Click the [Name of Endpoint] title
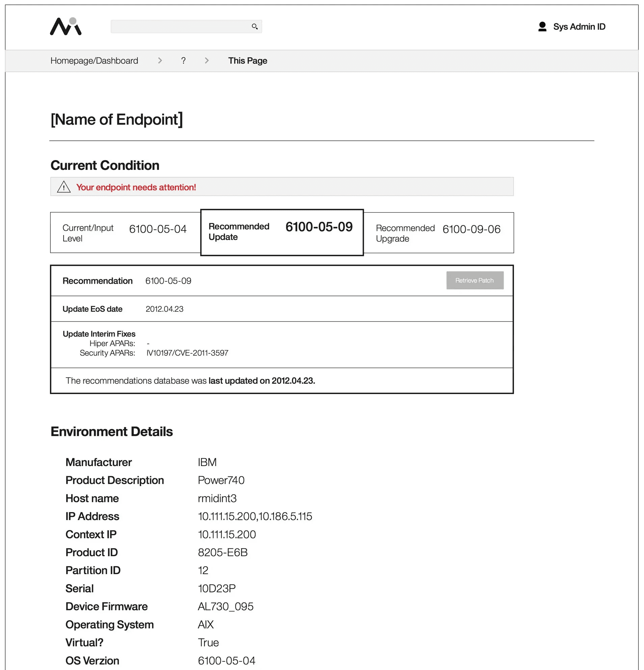644x670 pixels. 117,119
